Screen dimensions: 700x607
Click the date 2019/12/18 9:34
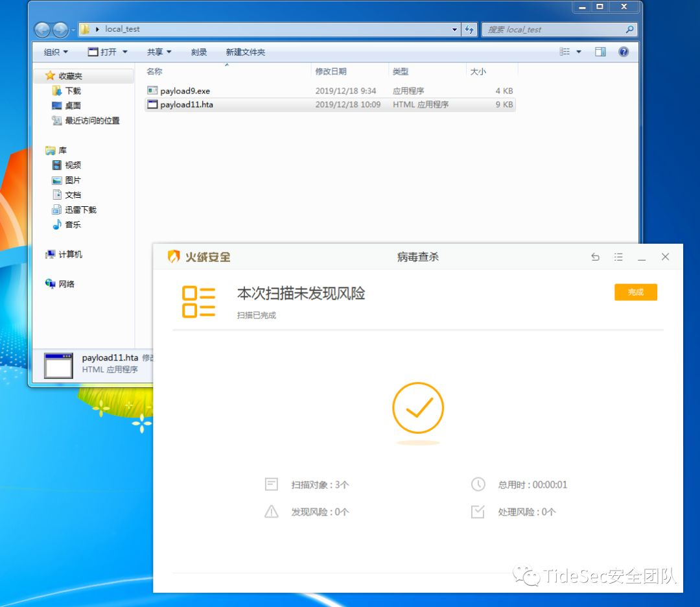click(345, 91)
